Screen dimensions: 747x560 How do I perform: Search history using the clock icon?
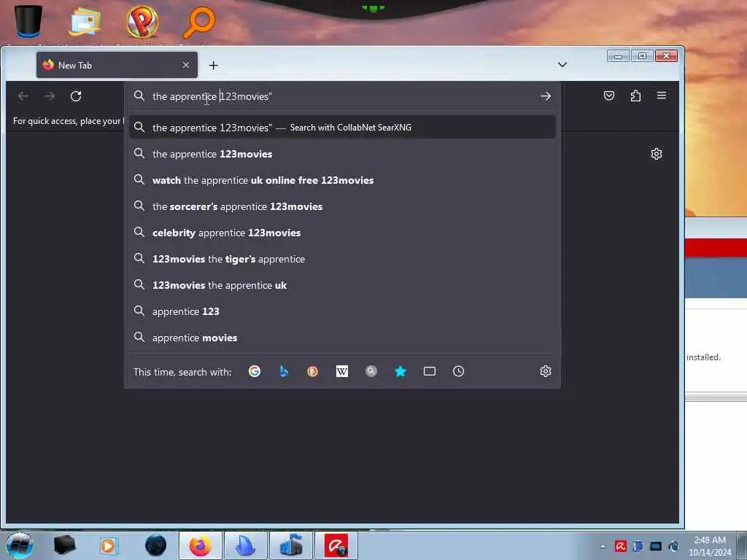pyautogui.click(x=459, y=371)
